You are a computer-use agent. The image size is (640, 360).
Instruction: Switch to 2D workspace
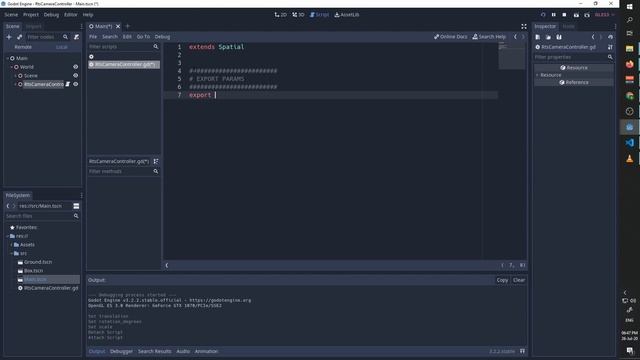point(281,15)
